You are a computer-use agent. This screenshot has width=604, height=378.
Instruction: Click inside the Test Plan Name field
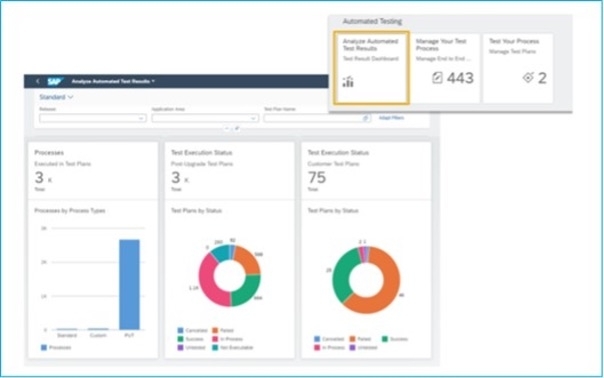(x=317, y=118)
